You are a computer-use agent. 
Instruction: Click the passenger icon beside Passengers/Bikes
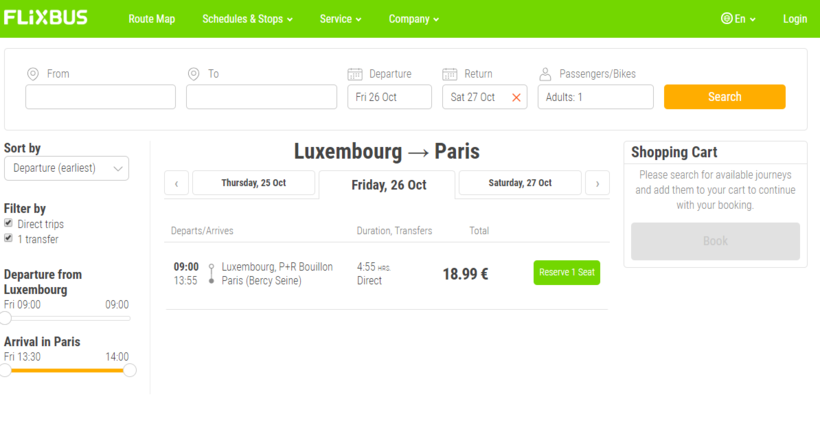coord(545,74)
